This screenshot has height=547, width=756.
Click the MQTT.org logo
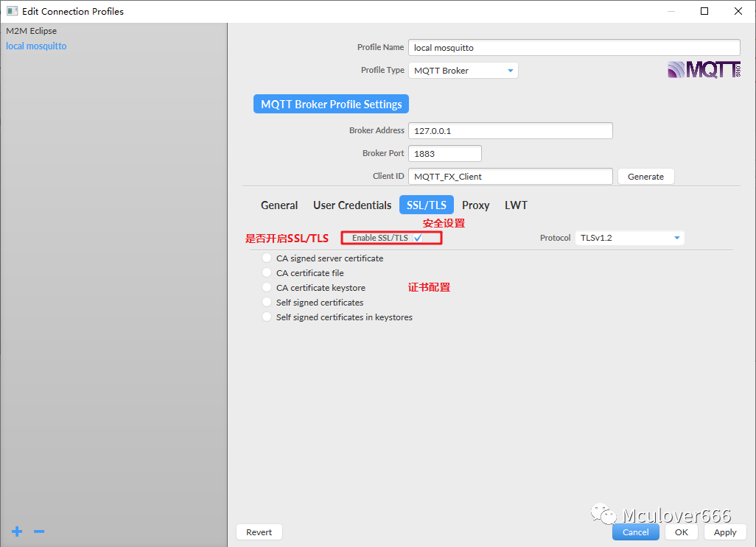[x=704, y=70]
